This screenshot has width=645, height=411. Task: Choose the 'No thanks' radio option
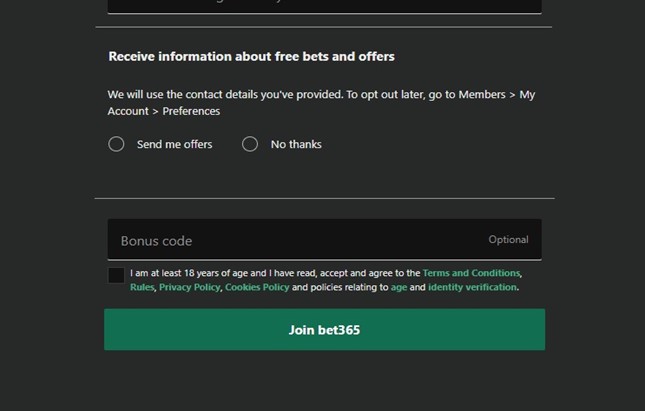(250, 144)
